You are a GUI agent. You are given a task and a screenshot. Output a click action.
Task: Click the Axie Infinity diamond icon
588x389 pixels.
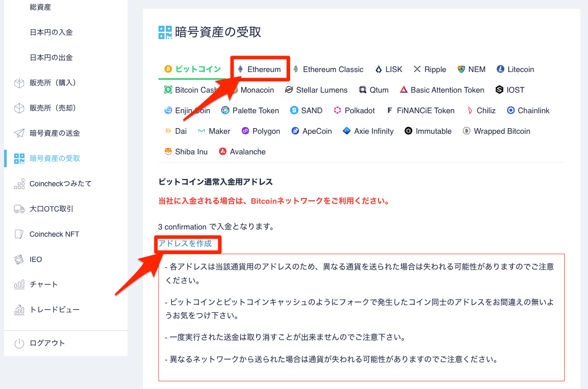(347, 131)
